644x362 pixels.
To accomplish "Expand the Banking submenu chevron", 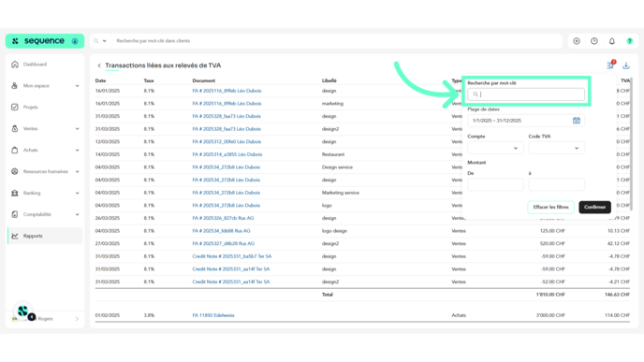I will 77,193.
